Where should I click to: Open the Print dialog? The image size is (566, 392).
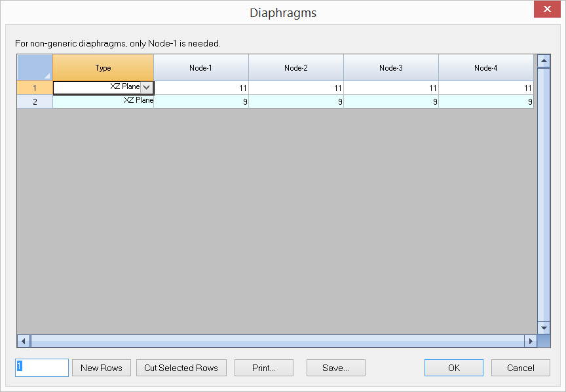[x=263, y=368]
